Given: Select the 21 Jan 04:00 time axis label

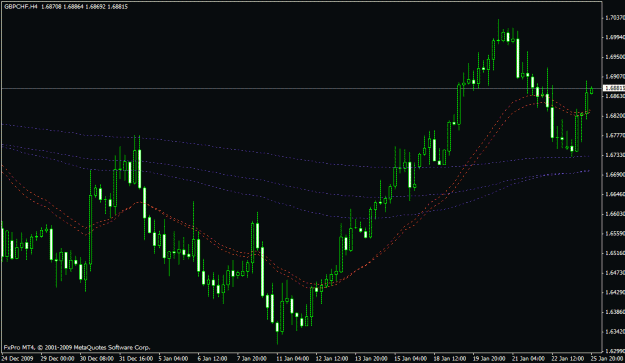Looking at the screenshot, I should 529,359.
